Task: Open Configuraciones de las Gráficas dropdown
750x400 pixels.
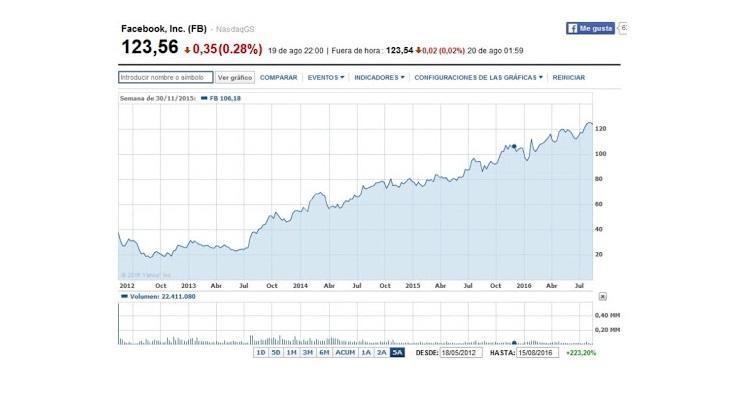Action: (x=479, y=77)
